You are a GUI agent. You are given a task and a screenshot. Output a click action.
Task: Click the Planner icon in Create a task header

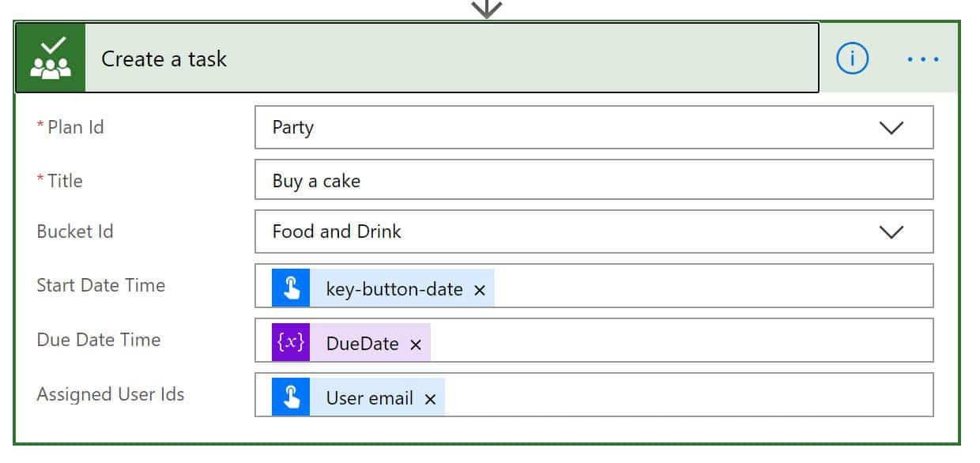(51, 58)
